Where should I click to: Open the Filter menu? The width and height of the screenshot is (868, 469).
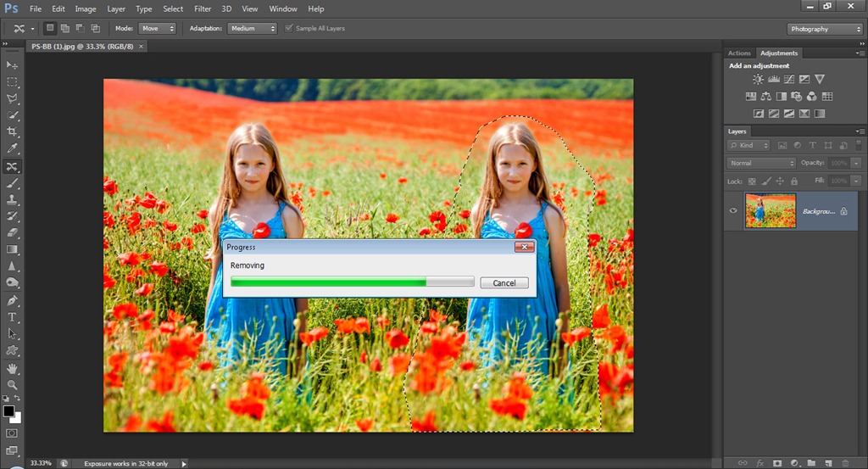pos(203,8)
